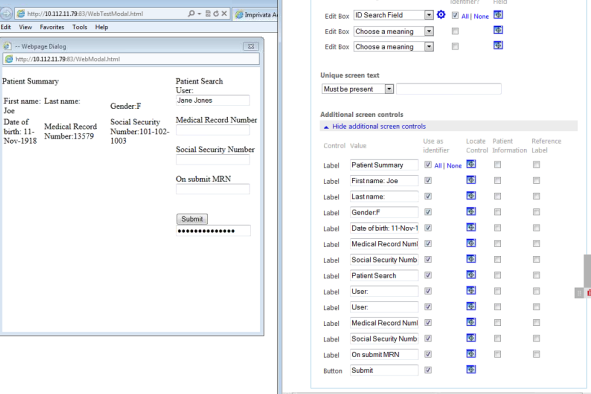Toggle Use as identifier for ID Search Field
This screenshot has height=394, width=591.
[x=455, y=15]
